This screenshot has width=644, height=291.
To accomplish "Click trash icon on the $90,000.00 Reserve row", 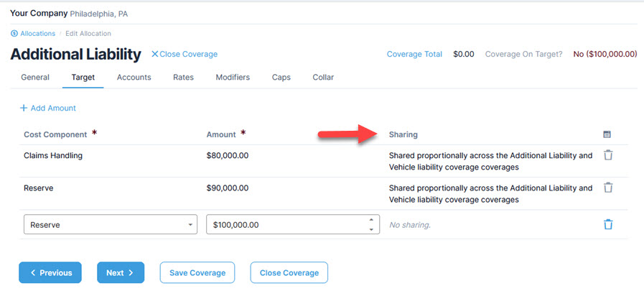I will 608,188.
